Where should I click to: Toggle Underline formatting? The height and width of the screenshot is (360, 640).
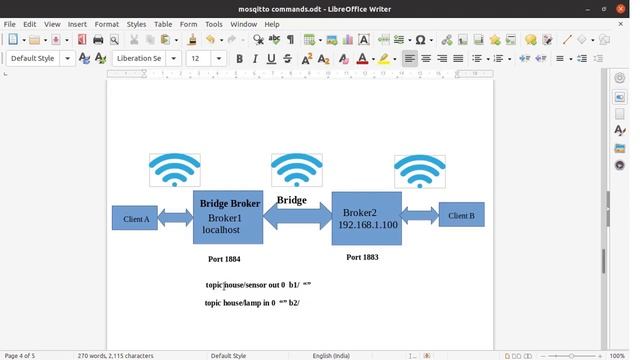pos(271,59)
